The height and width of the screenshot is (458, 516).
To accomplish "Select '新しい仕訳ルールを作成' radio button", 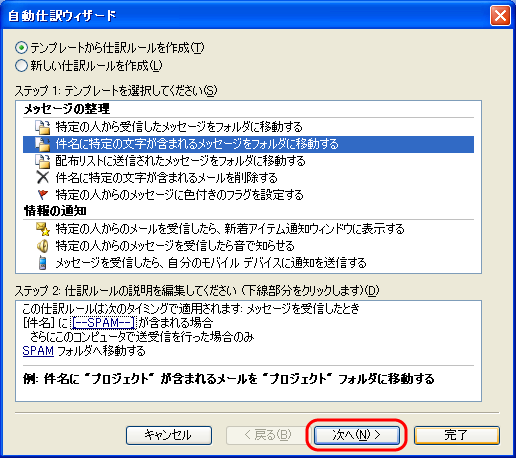I will (x=21, y=66).
